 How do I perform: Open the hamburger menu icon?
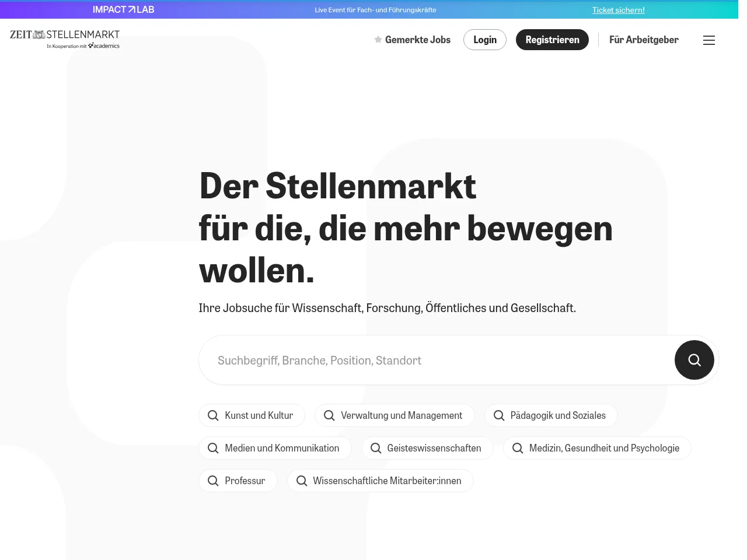(x=709, y=40)
